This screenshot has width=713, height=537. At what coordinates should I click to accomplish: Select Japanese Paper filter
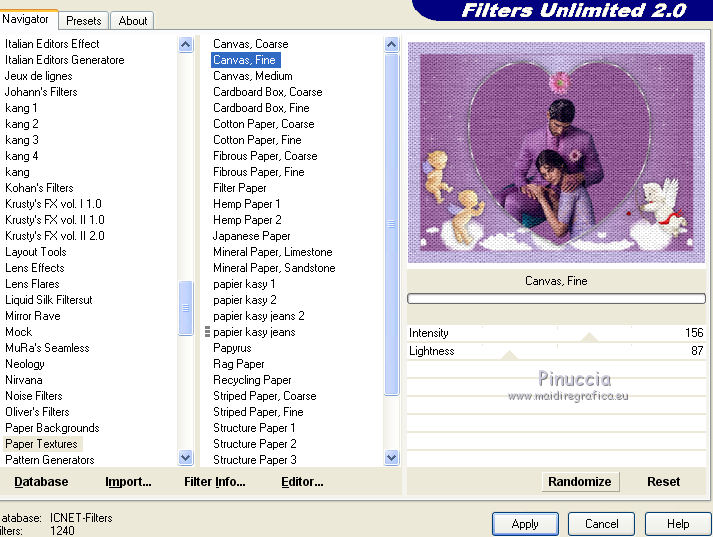click(251, 236)
